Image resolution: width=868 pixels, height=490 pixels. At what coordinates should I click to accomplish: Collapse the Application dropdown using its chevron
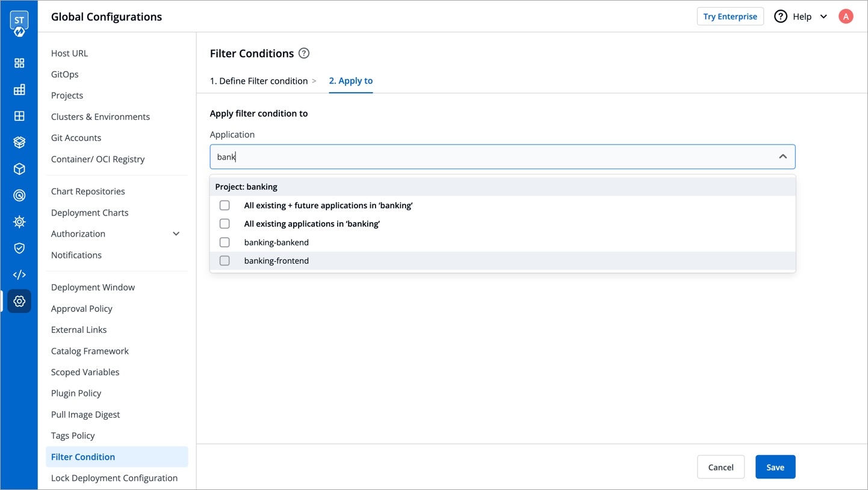[x=783, y=157]
